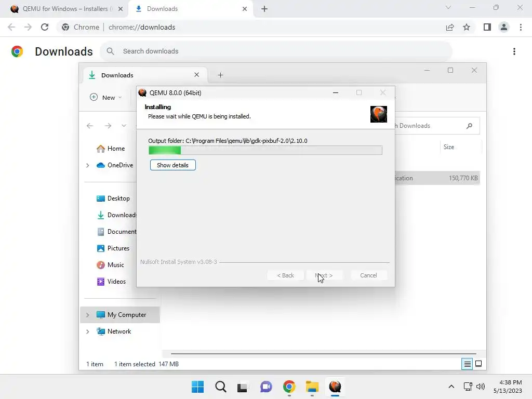532x399 pixels.
Task: Cancel the QEMU installation
Action: pyautogui.click(x=368, y=275)
